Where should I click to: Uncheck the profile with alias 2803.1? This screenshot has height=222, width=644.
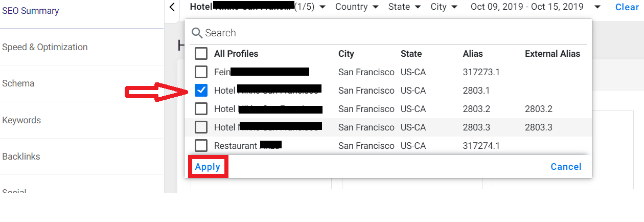coord(201,91)
